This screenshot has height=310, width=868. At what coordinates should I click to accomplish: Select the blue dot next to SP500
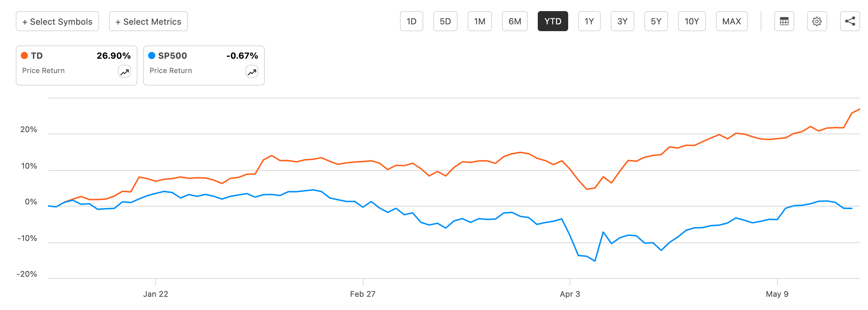pos(152,55)
